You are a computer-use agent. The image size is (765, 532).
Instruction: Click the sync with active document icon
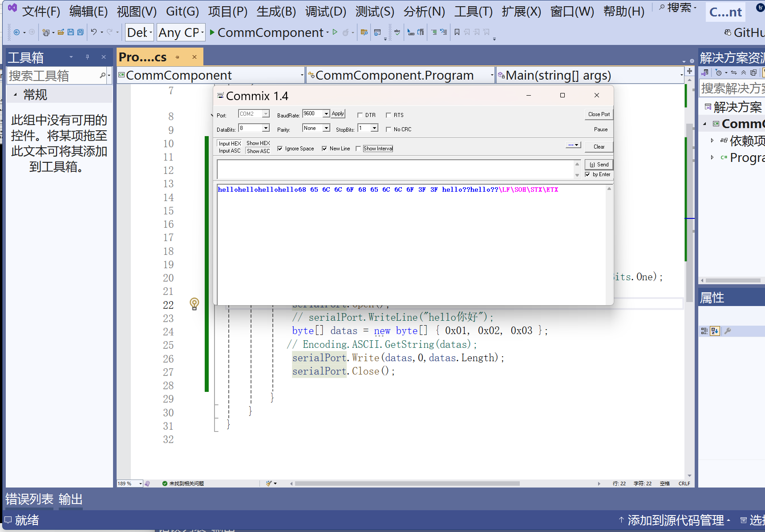733,73
